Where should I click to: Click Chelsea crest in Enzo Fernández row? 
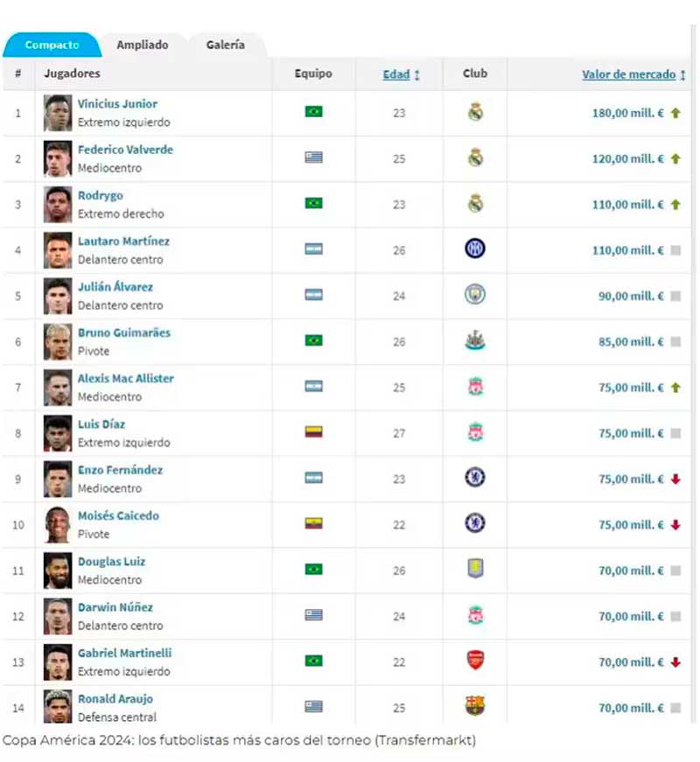click(475, 478)
